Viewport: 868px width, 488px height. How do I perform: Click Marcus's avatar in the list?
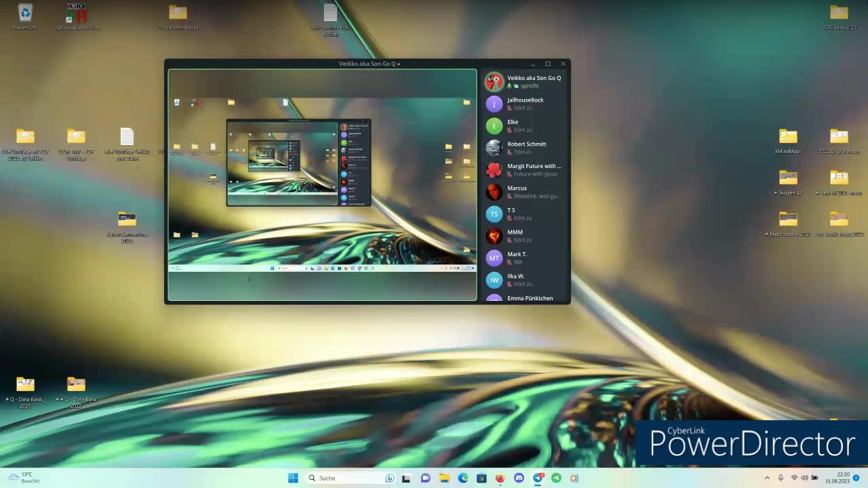tap(494, 192)
